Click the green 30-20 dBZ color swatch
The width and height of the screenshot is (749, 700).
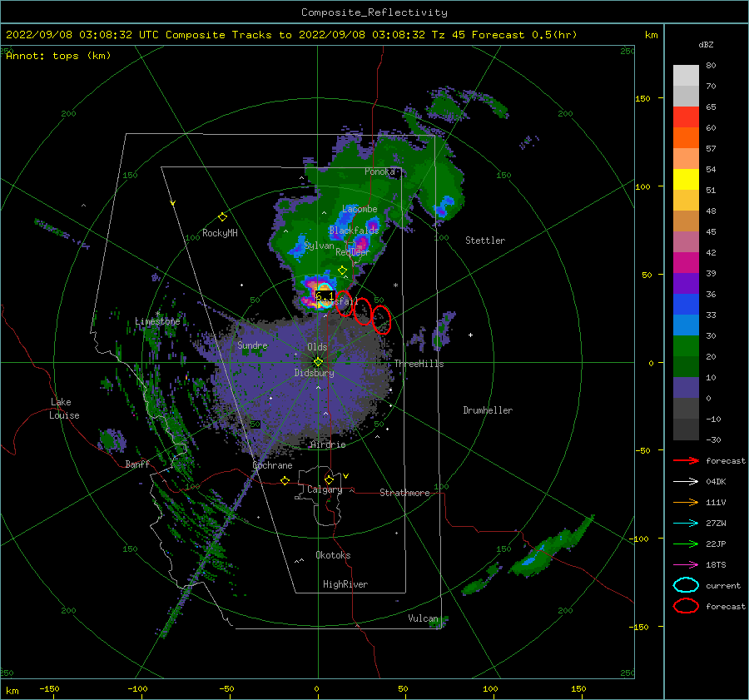coord(686,346)
